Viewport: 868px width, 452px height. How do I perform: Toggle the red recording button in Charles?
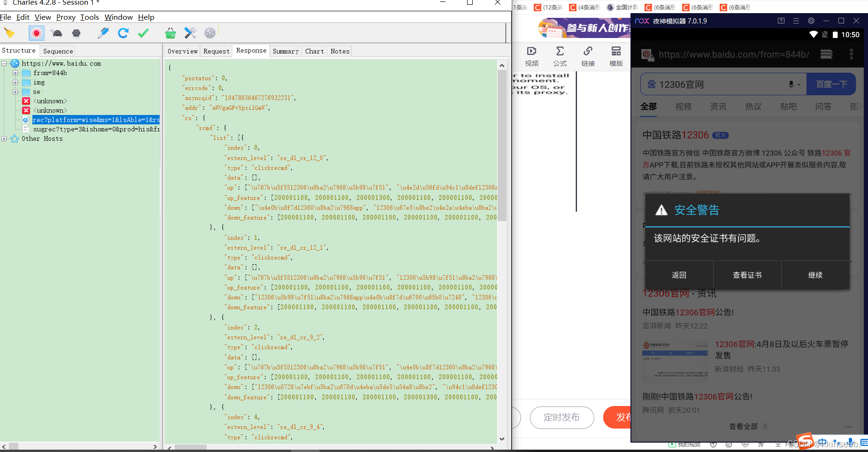click(37, 33)
